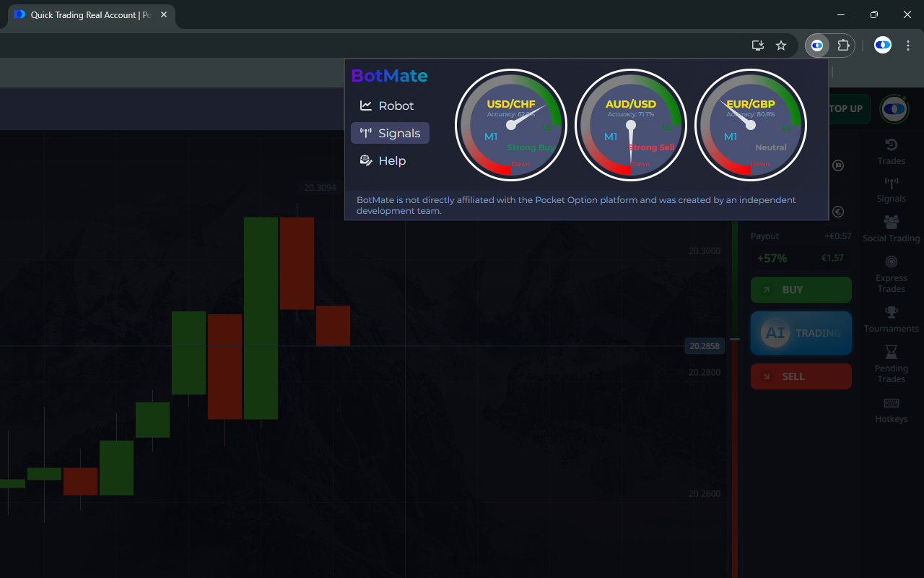Bookmark this page with the star icon

[781, 46]
